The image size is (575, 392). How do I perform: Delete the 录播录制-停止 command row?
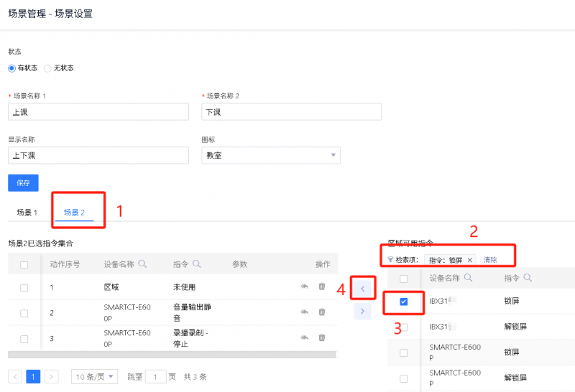pyautogui.click(x=322, y=337)
